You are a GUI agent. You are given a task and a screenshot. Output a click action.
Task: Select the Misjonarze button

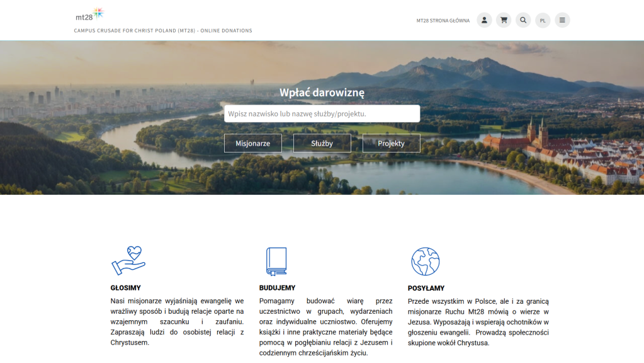pyautogui.click(x=252, y=143)
